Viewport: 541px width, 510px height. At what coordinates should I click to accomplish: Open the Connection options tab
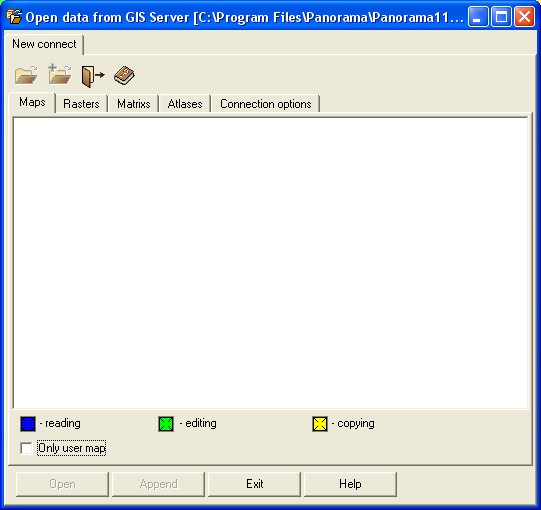click(266, 104)
